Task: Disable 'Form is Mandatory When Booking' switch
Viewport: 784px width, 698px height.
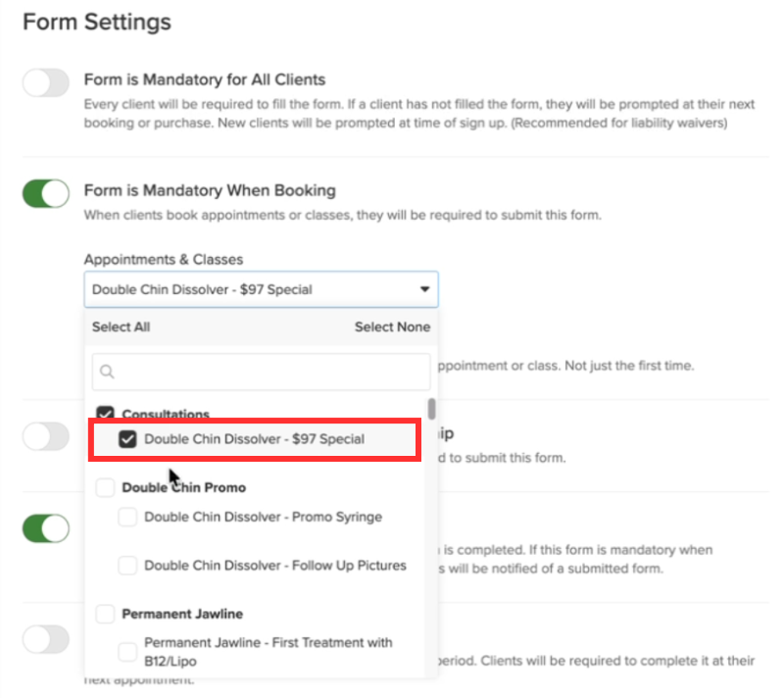Action: (x=46, y=193)
